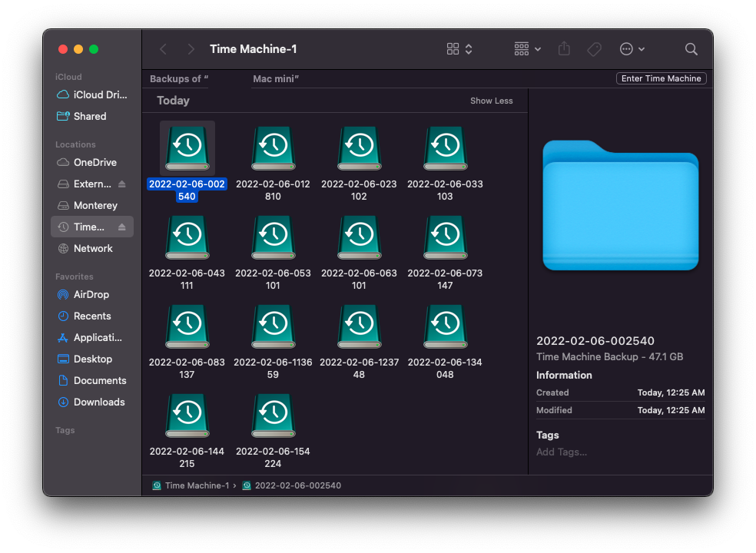Go back with the left chevron

coord(164,49)
